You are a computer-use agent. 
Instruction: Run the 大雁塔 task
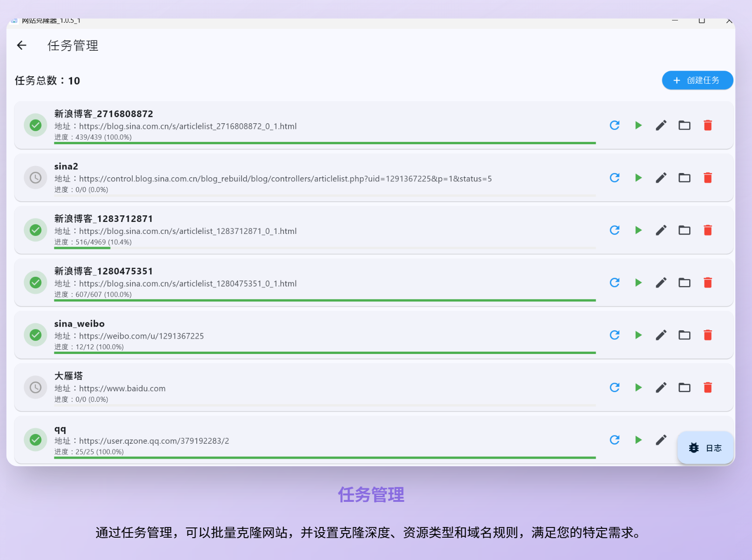[638, 387]
